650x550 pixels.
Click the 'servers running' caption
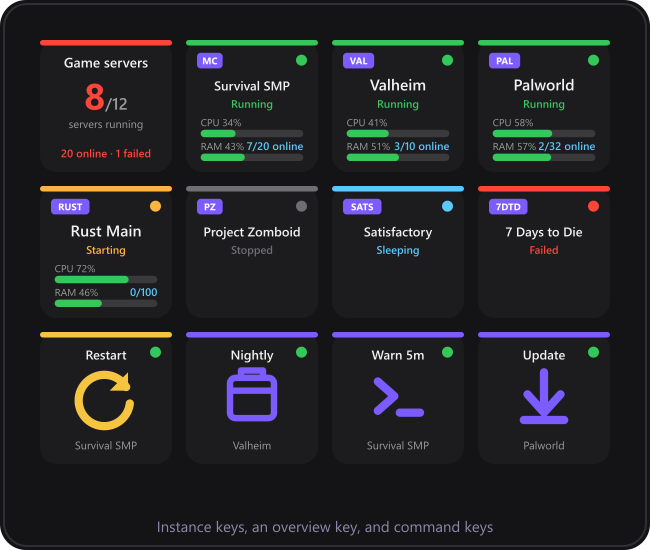pos(106,125)
